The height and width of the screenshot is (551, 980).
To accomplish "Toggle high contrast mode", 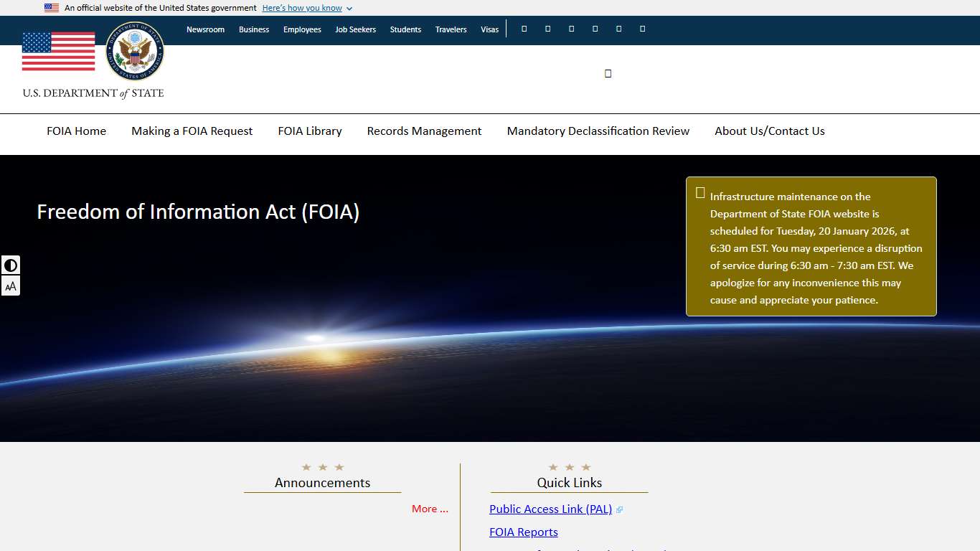I will coord(11,265).
